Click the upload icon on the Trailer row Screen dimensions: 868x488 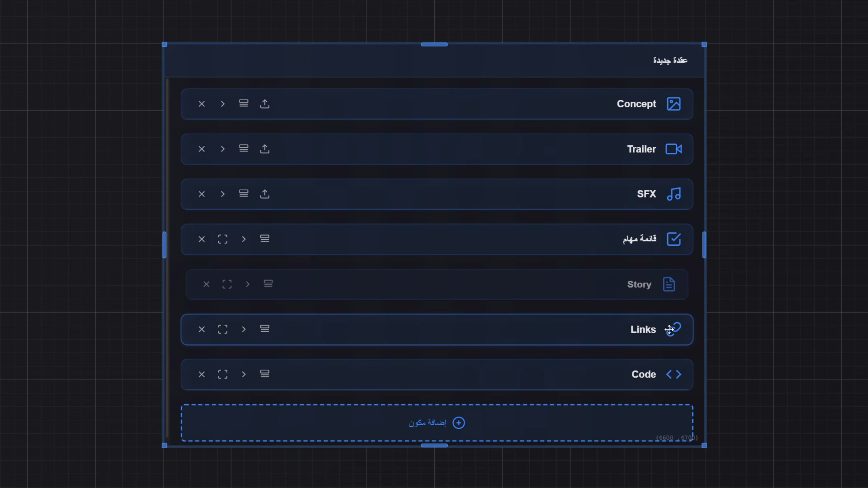click(x=264, y=149)
